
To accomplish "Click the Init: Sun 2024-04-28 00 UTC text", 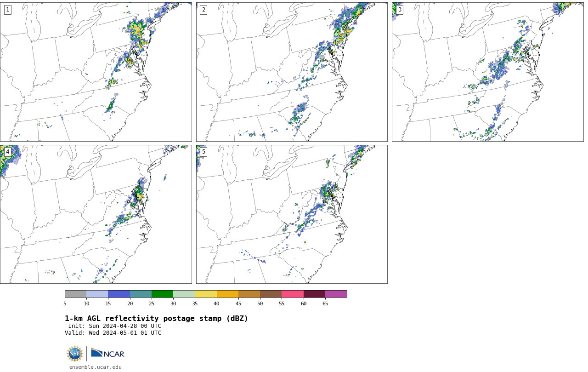I will (x=115, y=326).
